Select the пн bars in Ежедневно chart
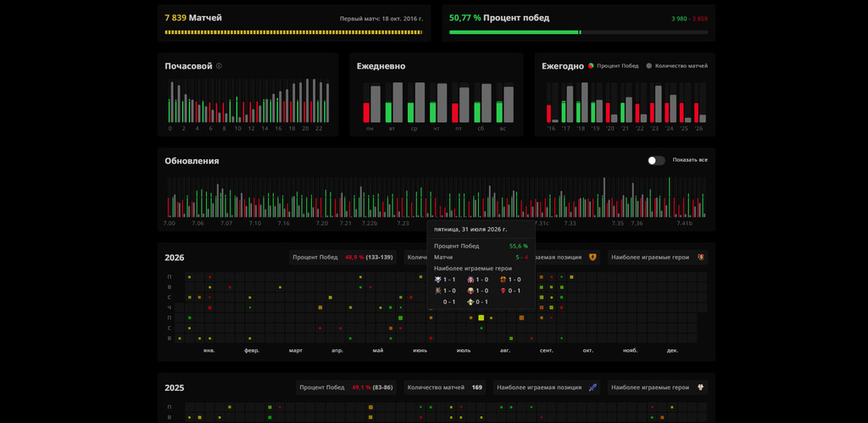The width and height of the screenshot is (868, 423). point(371,103)
